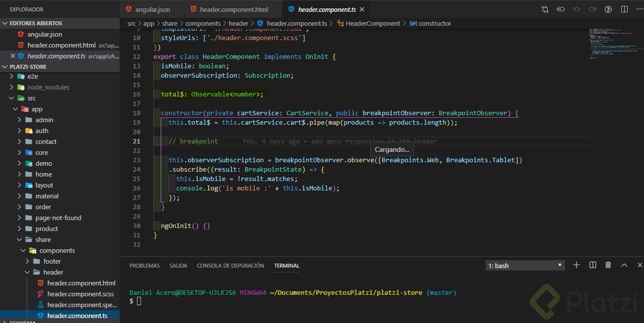
Task: Select the TERMINAL panel tab
Action: pos(287,266)
